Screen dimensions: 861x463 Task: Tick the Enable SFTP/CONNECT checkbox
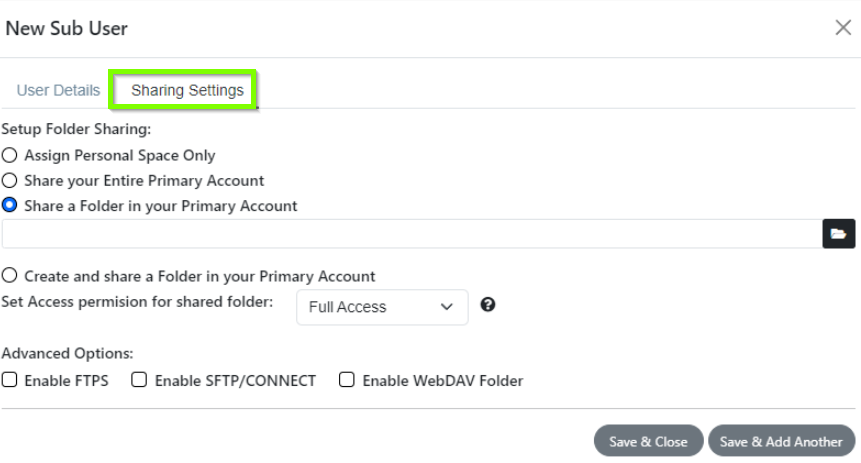[x=139, y=380]
